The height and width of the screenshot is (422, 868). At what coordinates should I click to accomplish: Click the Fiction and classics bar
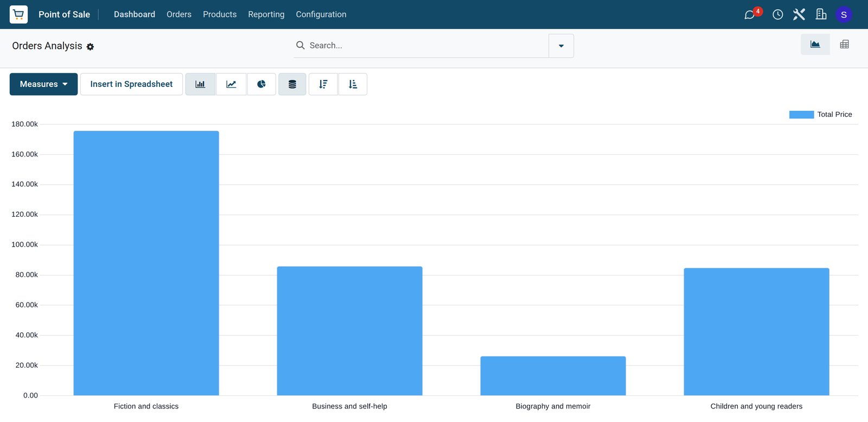pos(146,263)
